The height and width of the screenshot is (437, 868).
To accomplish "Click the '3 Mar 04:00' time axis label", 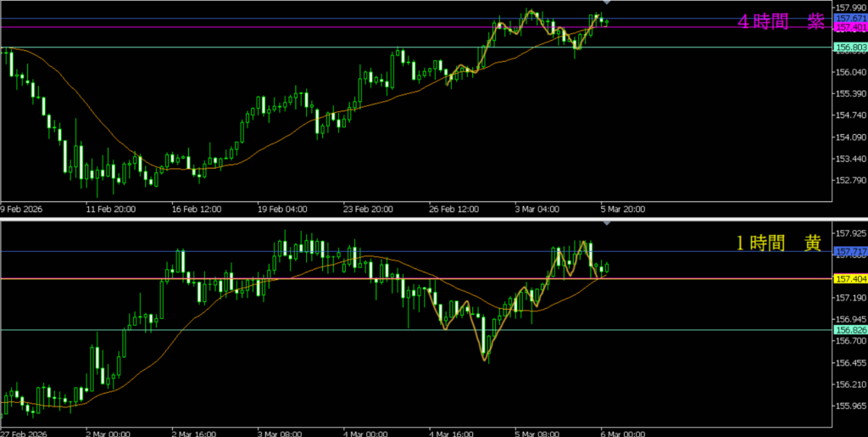I will click(535, 208).
